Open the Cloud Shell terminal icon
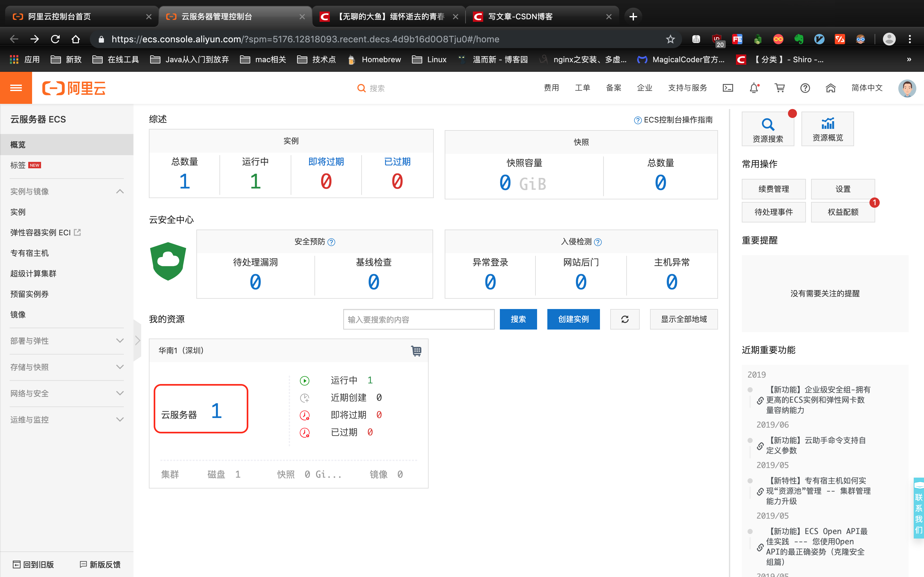The height and width of the screenshot is (577, 924). click(x=728, y=88)
